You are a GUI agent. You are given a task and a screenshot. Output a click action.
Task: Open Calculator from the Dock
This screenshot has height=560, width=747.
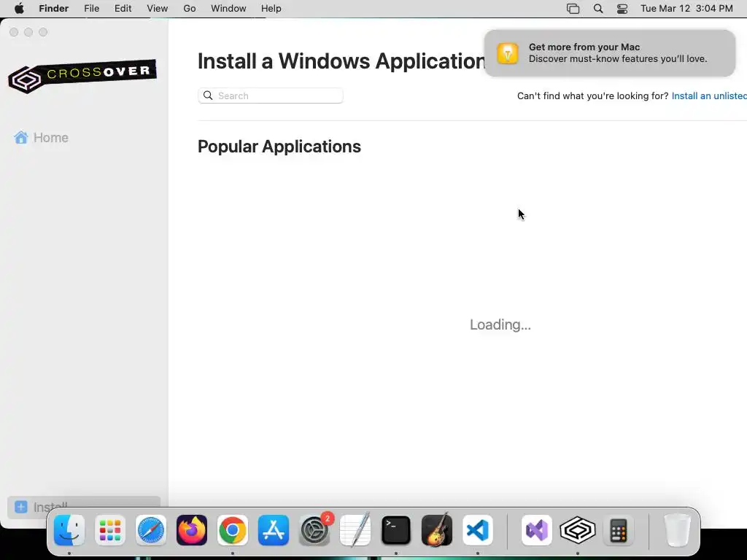tap(619, 530)
